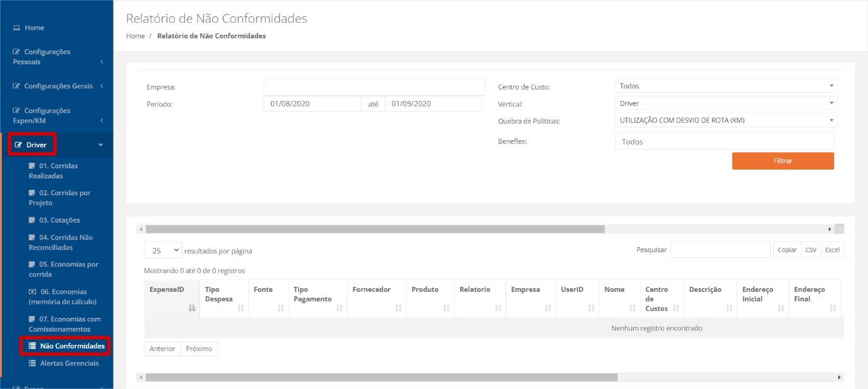Viewport: 868px width, 389px height.
Task: Click the Excel export button
Action: 833,250
